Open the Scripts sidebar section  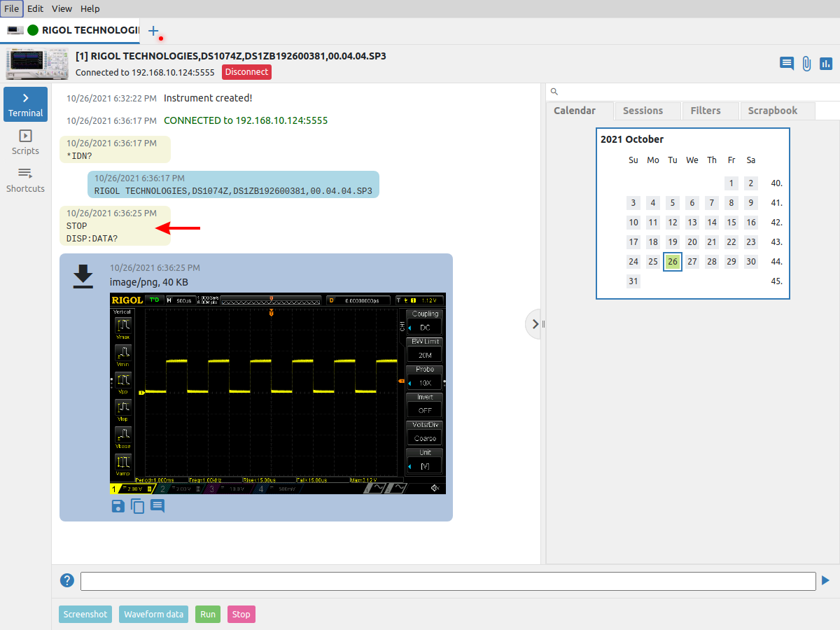pos(25,142)
